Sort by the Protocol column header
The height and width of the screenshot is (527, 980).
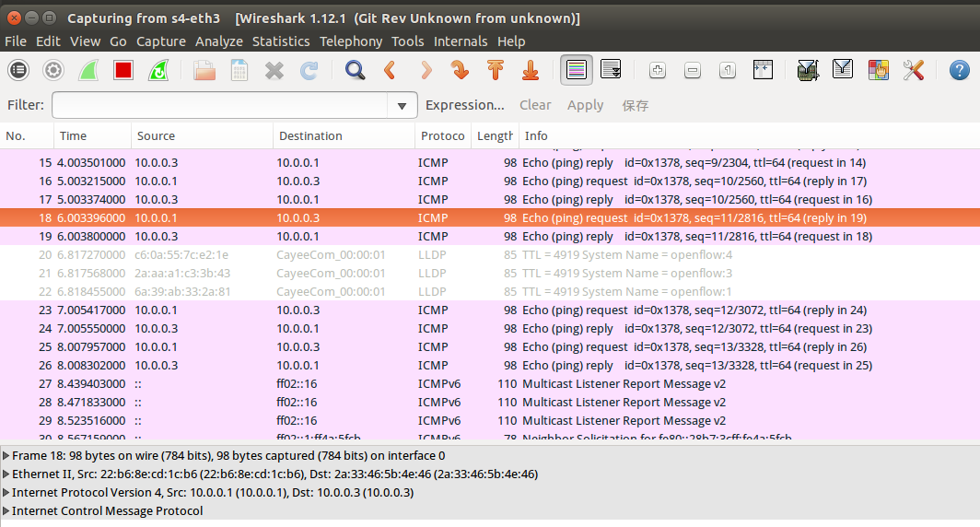442,135
